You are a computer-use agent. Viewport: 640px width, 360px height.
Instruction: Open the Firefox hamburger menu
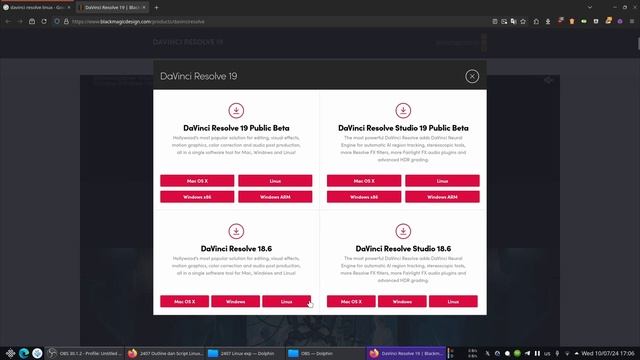[632, 21]
